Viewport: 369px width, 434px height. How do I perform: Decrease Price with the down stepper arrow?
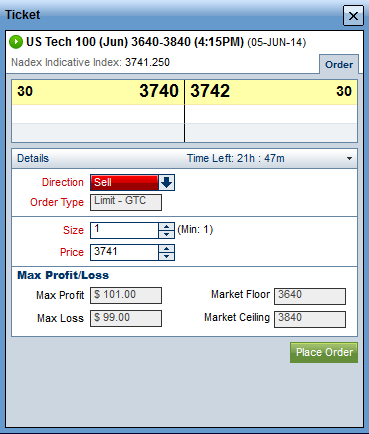[166, 256]
